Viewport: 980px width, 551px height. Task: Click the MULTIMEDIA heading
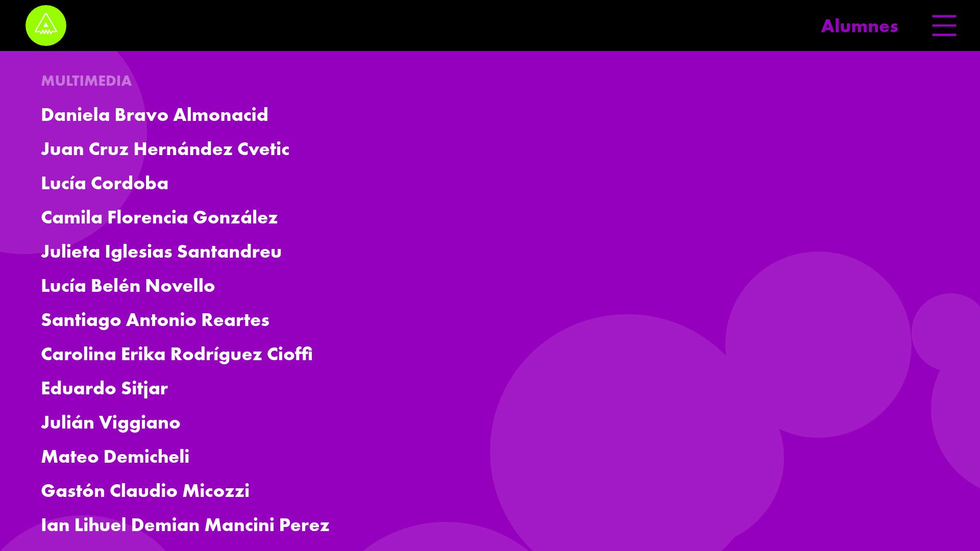click(x=86, y=81)
